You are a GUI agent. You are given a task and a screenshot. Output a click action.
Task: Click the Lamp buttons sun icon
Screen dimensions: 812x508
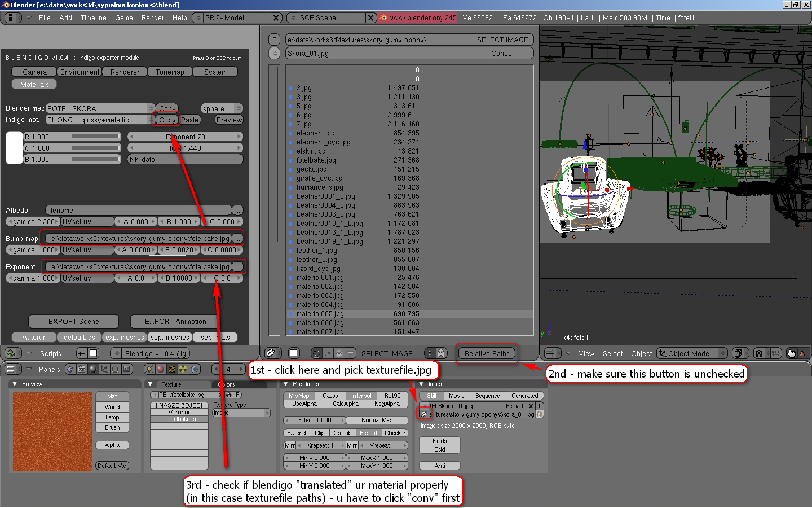149,369
